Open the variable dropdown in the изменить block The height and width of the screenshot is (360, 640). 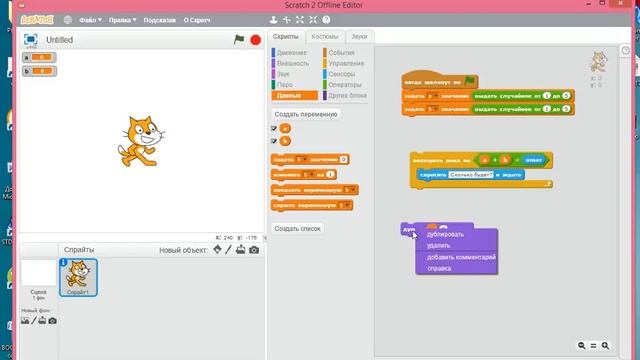point(309,175)
